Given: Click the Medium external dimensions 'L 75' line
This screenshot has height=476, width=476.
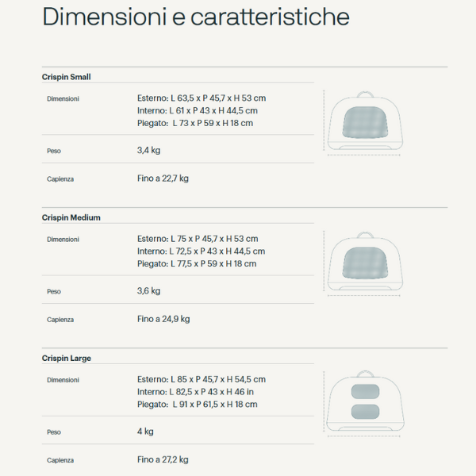Looking at the screenshot, I should pyautogui.click(x=198, y=239).
